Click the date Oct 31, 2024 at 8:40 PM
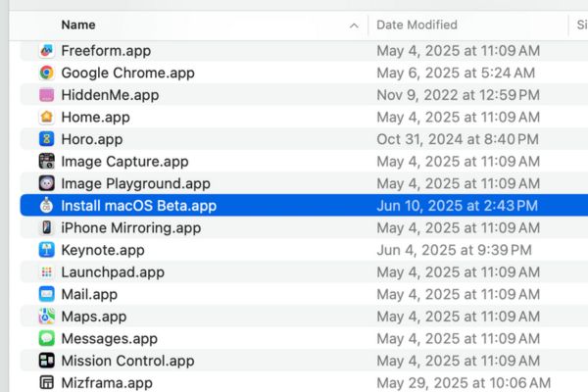This screenshot has width=588, height=392. point(458,139)
